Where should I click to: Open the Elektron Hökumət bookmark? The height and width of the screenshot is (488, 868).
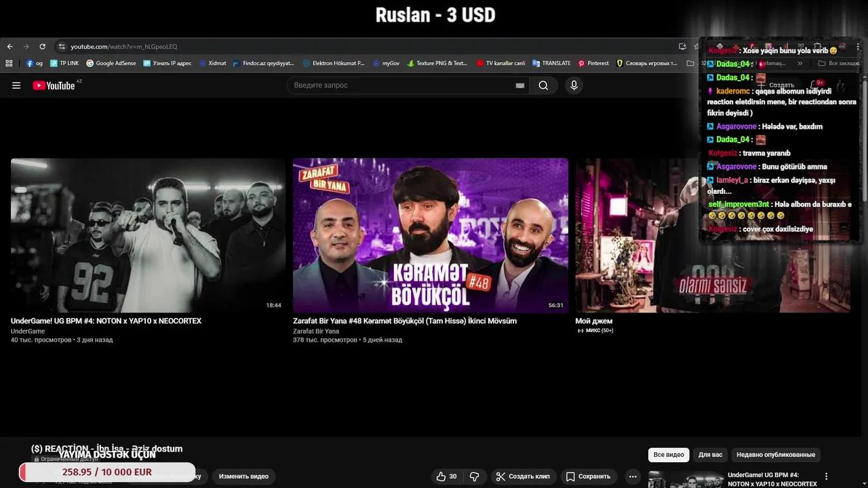pos(334,63)
